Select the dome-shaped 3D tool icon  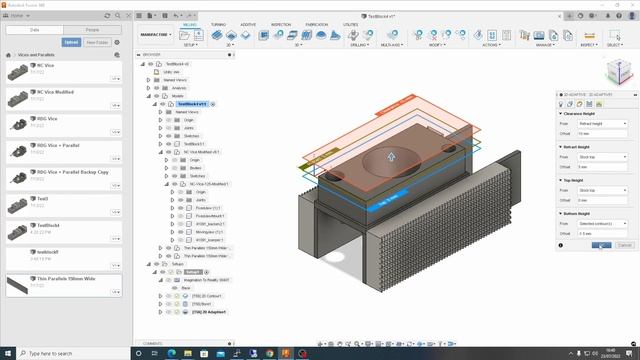tap(321, 35)
